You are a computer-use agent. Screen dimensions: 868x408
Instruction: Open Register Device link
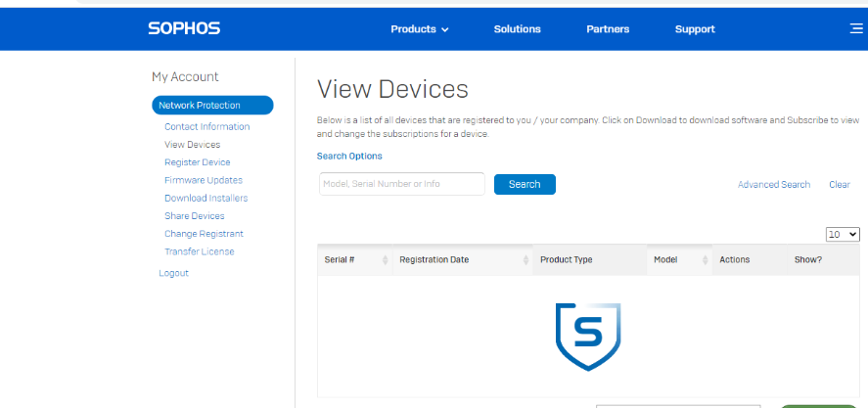[x=197, y=162]
